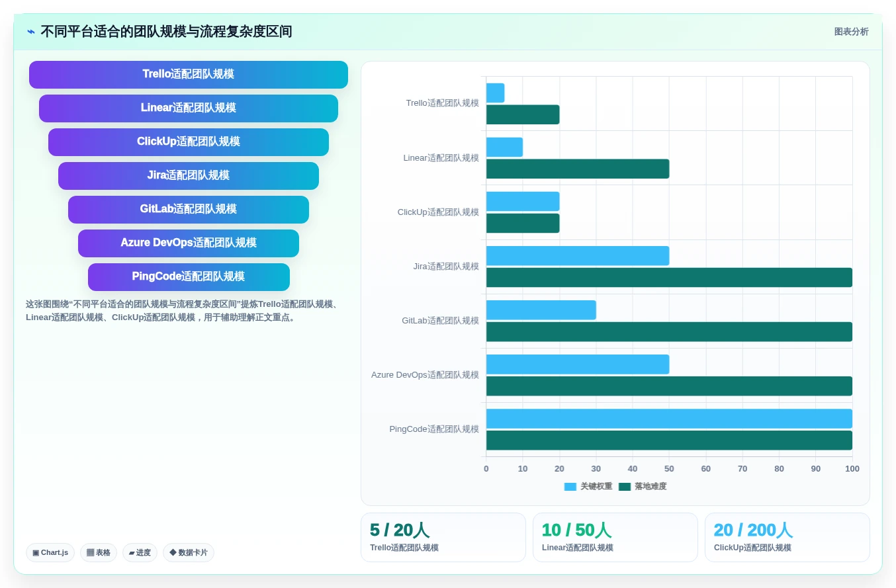Click GitLab's dark green 落地难度 bar
Image resolution: width=896 pixels, height=588 pixels.
tap(669, 331)
